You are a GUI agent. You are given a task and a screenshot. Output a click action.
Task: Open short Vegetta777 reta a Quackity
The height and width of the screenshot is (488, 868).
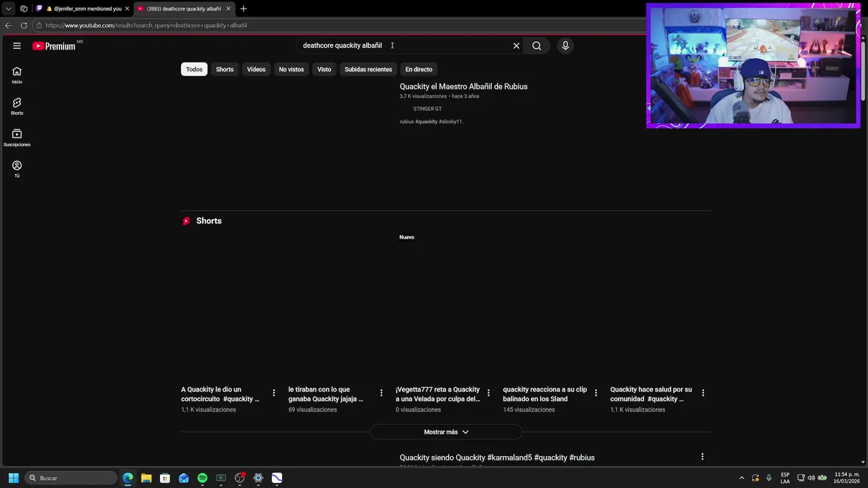click(438, 394)
